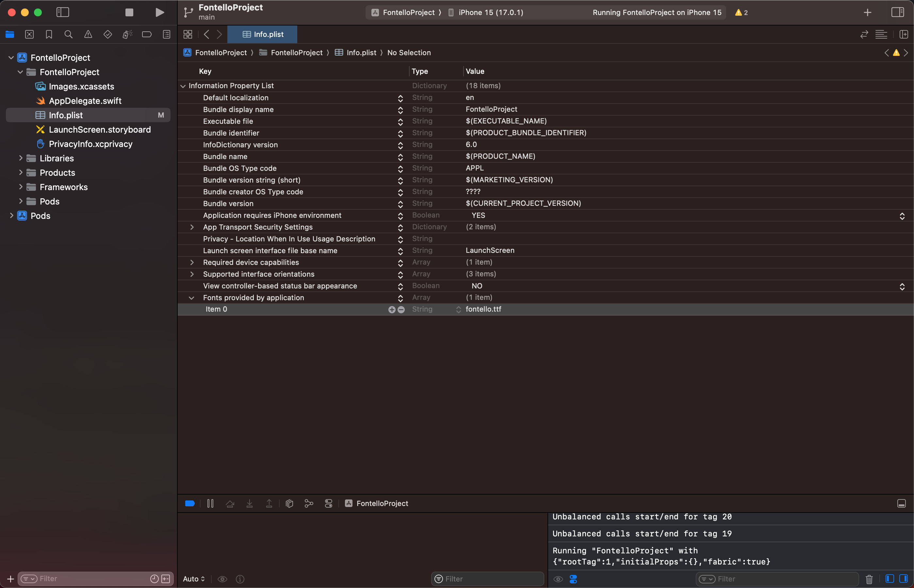
Task: Open YES value popup for iPhone environment
Action: [902, 216]
